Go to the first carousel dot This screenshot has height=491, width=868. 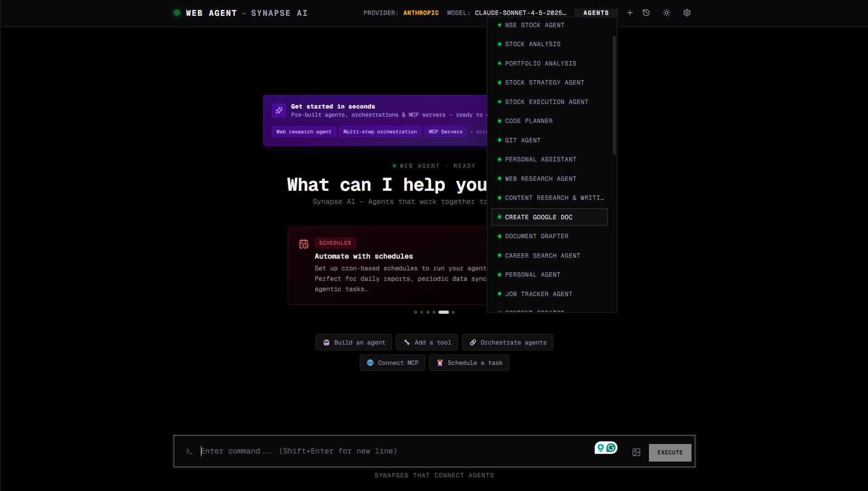(415, 312)
